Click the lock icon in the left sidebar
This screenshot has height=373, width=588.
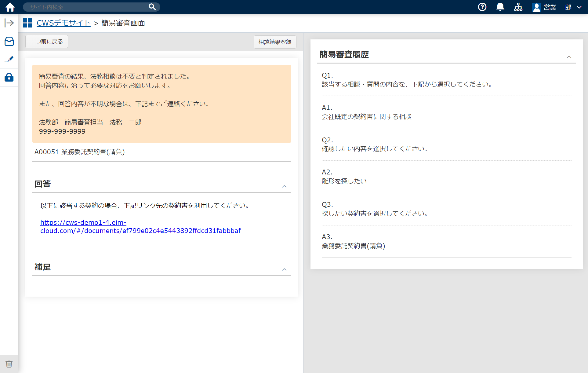click(x=9, y=77)
